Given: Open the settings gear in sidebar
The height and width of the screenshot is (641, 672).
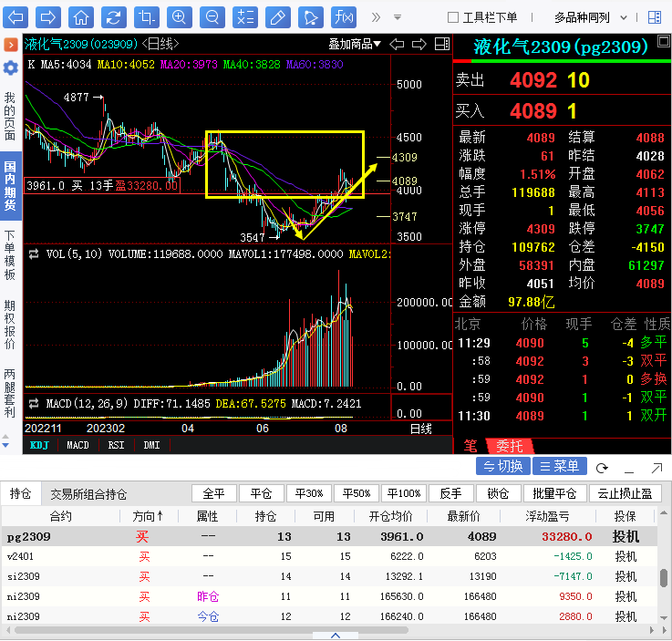Looking at the screenshot, I should [x=10, y=68].
